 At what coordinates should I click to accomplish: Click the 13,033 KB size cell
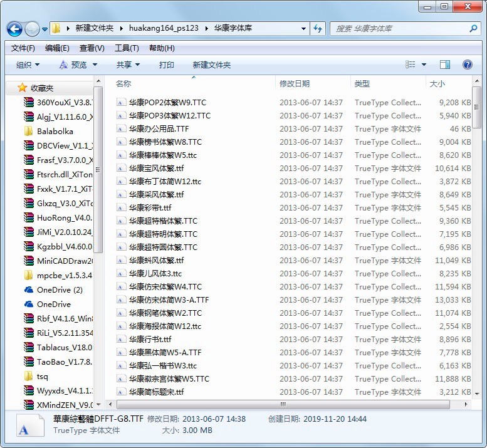[x=453, y=300]
